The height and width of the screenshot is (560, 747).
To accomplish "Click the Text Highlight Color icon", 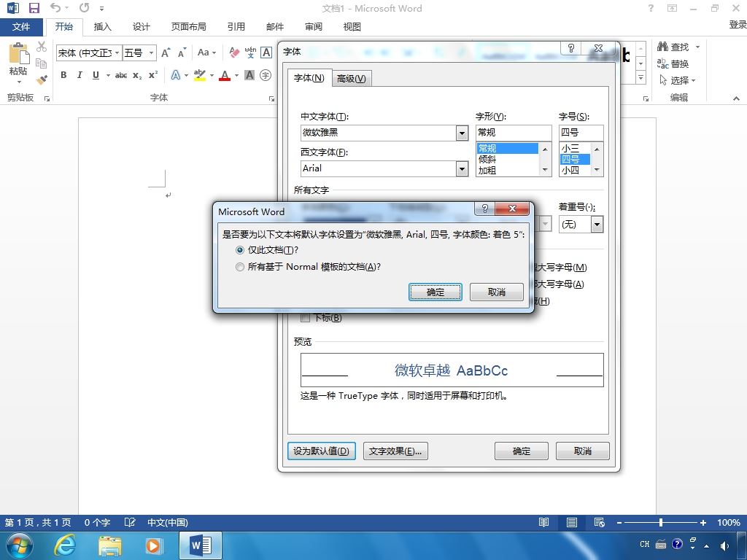I will pyautogui.click(x=200, y=75).
